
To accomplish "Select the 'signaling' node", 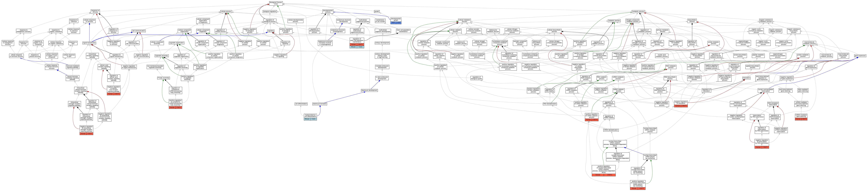I will pyautogui.click(x=271, y=31).
